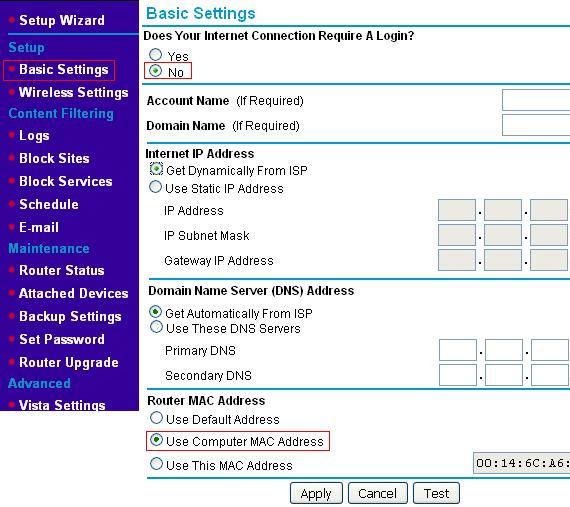Select Use Static IP Address
Screen dimensions: 570x507
[156, 187]
